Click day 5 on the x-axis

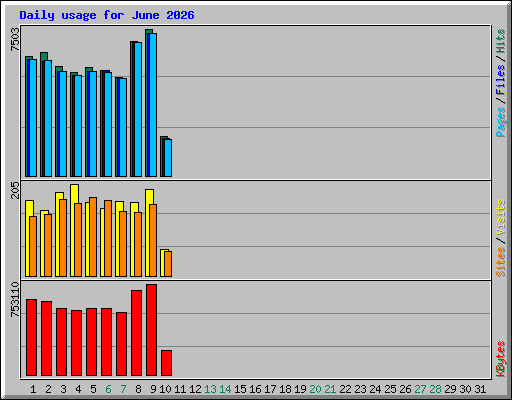(93, 389)
